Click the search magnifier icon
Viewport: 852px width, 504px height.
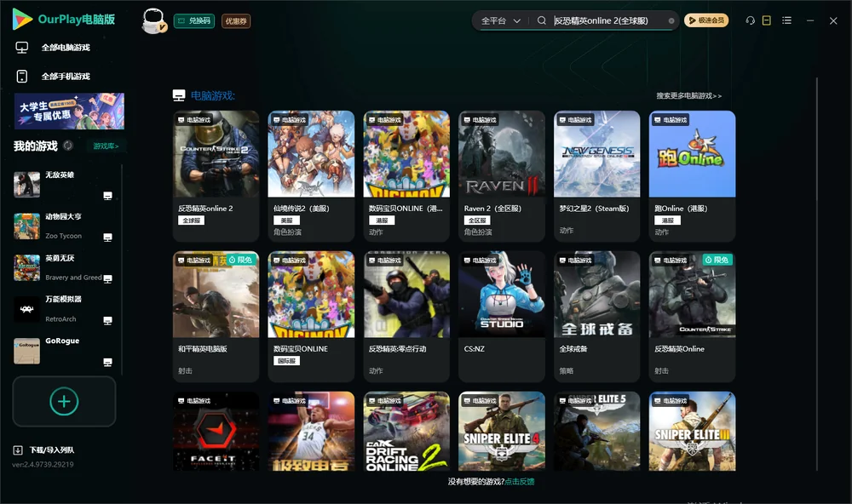coord(542,20)
